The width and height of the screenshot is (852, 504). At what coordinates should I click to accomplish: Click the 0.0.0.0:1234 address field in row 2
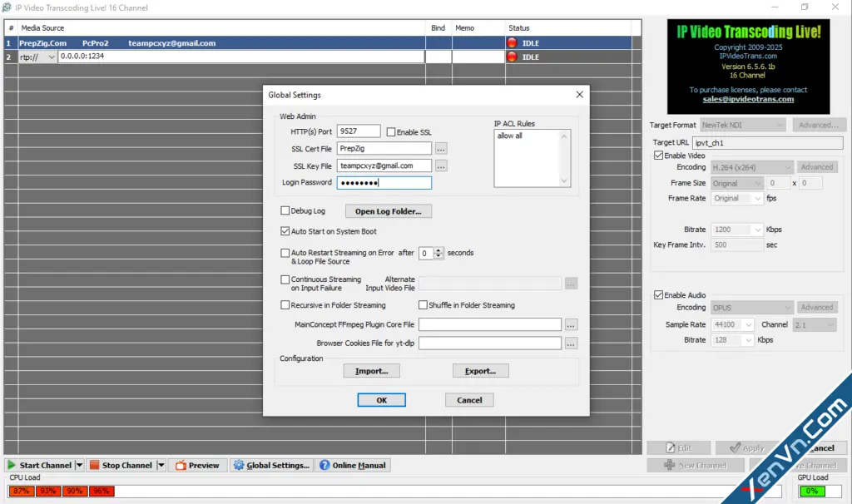click(241, 57)
